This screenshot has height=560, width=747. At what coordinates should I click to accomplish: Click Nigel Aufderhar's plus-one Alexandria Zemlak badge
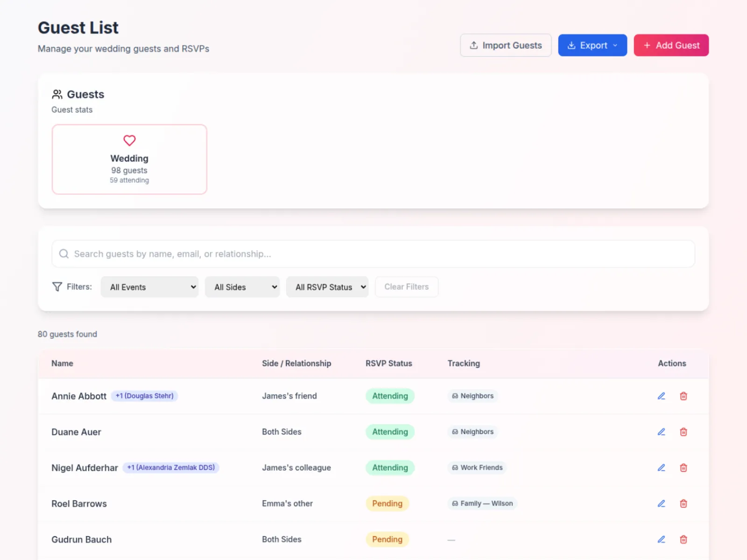point(171,468)
